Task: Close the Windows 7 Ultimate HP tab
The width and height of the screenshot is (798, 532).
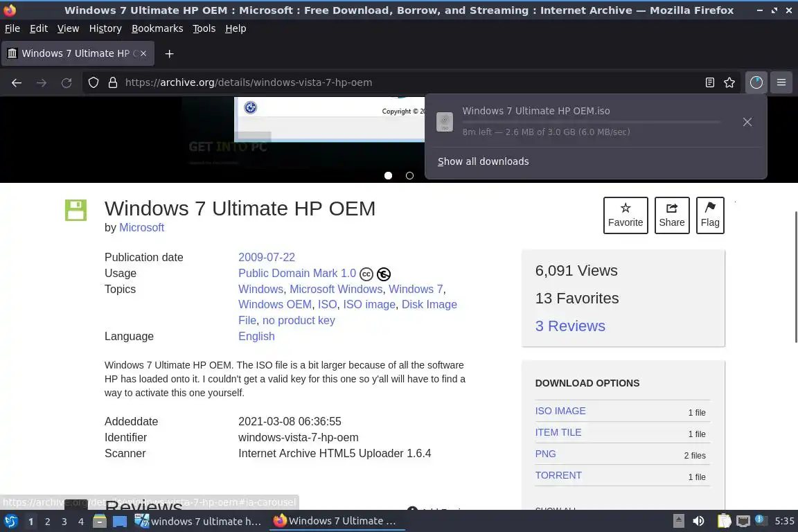Action: pos(143,53)
